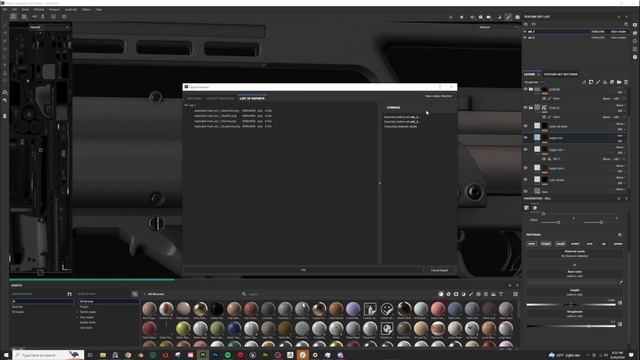Select the Projection tool in left toolbar
Viewport: 640px width, 360px height.
pyautogui.click(x=4, y=41)
